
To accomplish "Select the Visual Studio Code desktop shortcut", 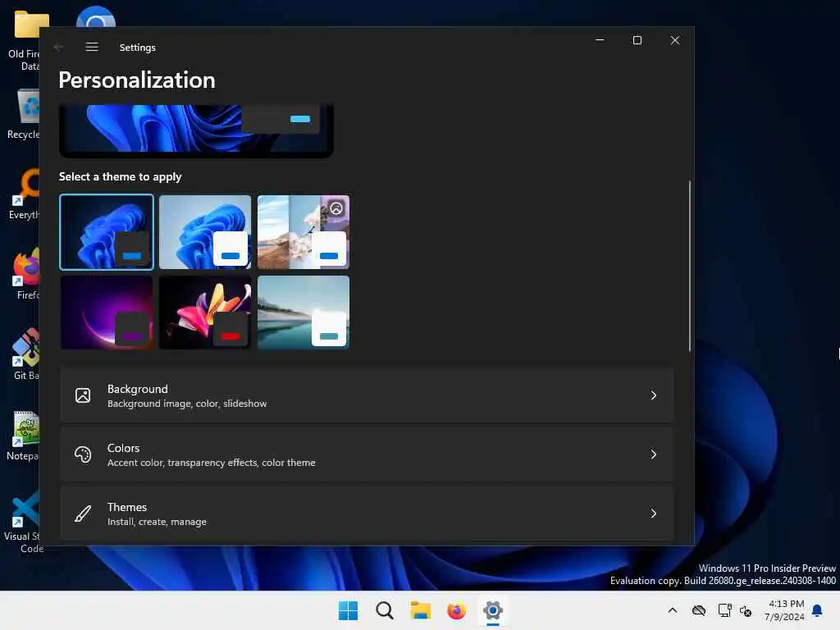I will click(23, 521).
